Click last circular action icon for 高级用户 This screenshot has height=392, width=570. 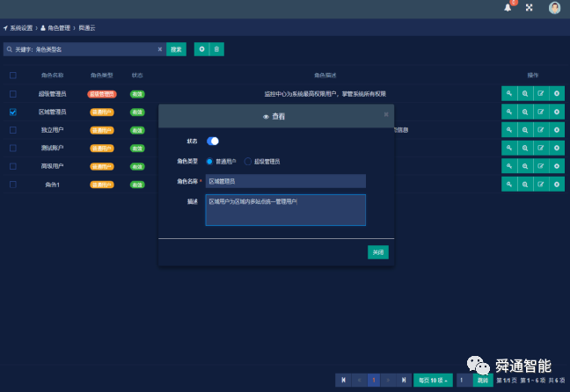coord(557,166)
